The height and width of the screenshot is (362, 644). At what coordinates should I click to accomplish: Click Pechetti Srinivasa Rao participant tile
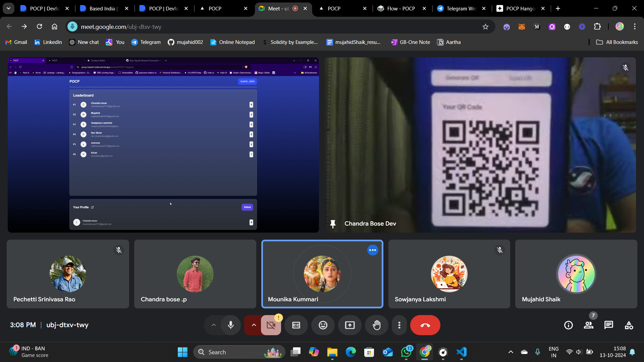68,274
